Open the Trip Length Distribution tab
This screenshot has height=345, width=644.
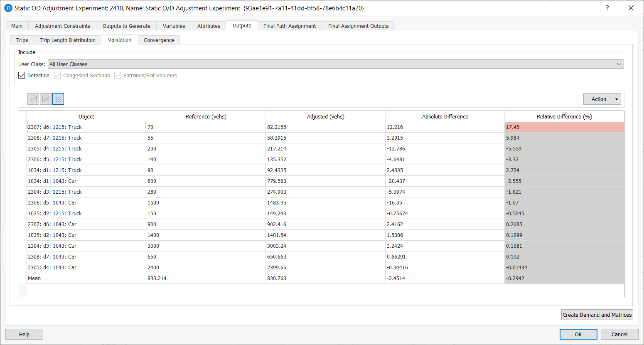(68, 40)
